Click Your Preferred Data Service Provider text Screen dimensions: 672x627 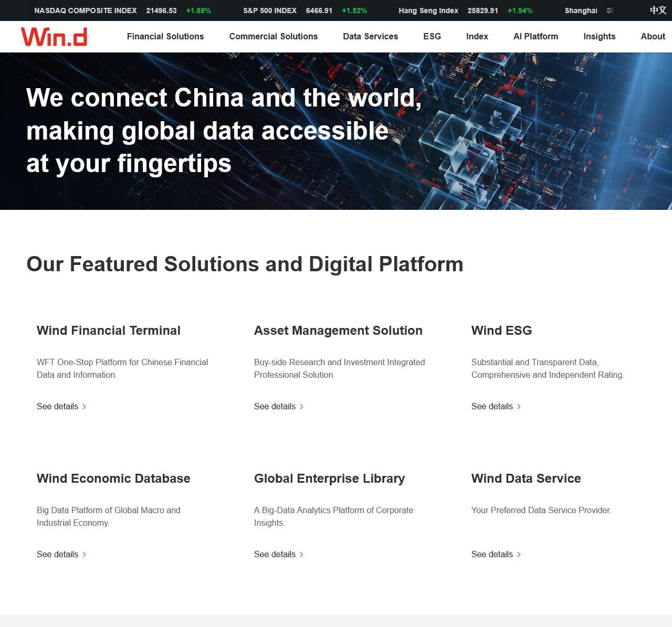(x=541, y=510)
